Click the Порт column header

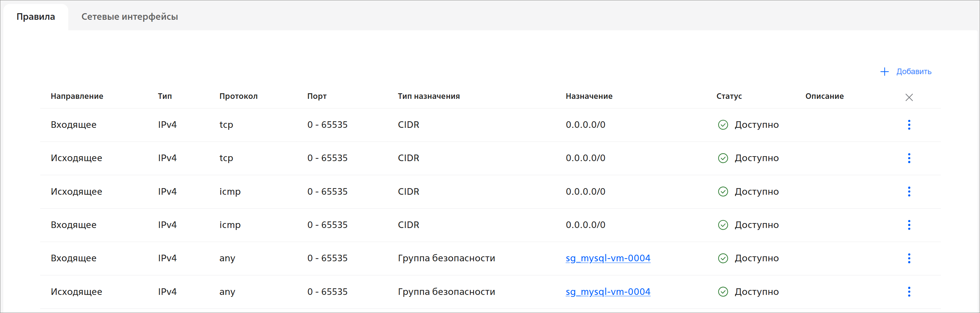tap(317, 96)
